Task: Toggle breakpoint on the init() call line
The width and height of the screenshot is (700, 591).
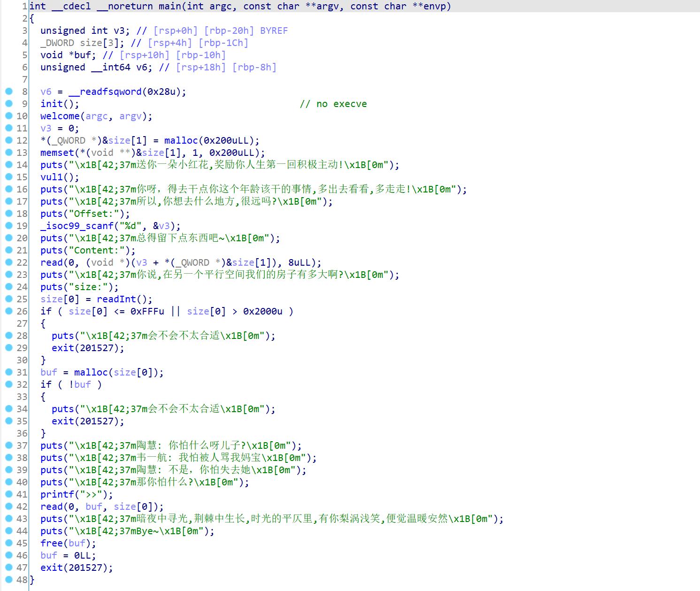Action: point(9,103)
